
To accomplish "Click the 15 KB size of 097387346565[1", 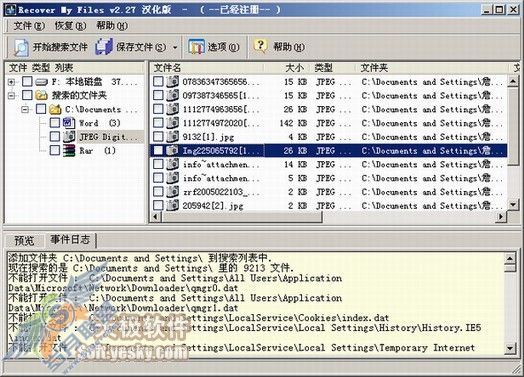I will [x=295, y=96].
